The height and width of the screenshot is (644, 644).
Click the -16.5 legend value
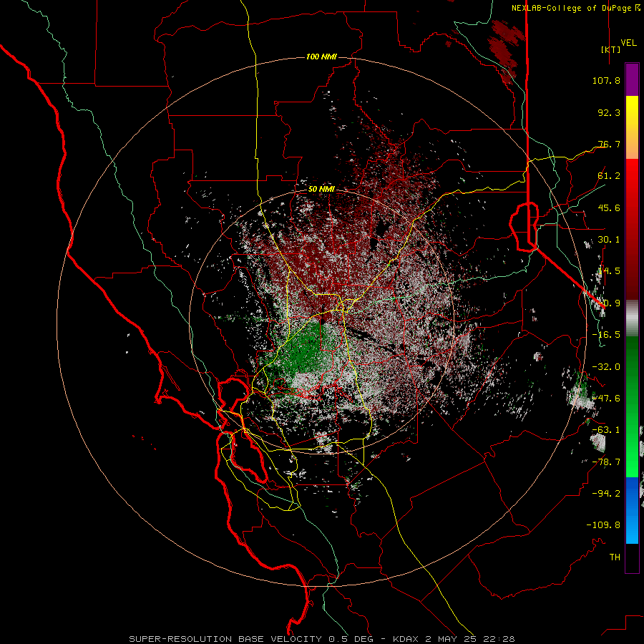tap(606, 335)
